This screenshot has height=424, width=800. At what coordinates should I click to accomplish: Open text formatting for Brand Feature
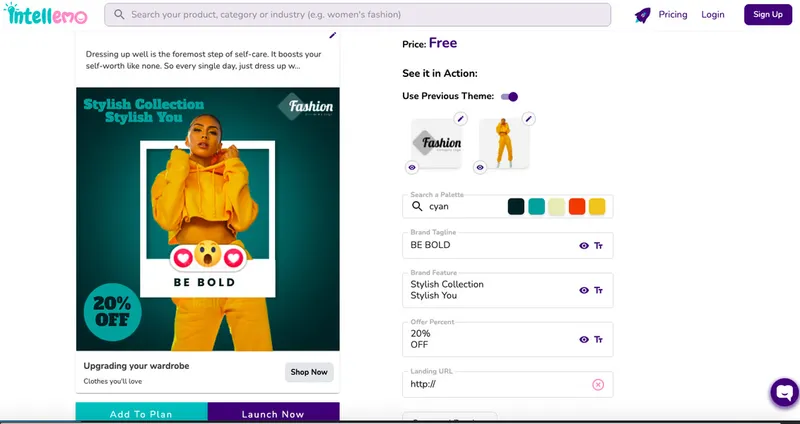pos(599,290)
